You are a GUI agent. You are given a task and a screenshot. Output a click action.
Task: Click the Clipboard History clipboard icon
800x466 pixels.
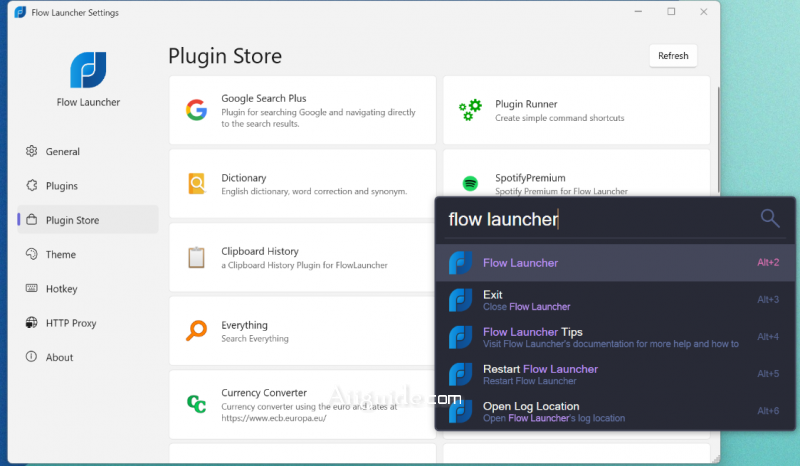[196, 257]
